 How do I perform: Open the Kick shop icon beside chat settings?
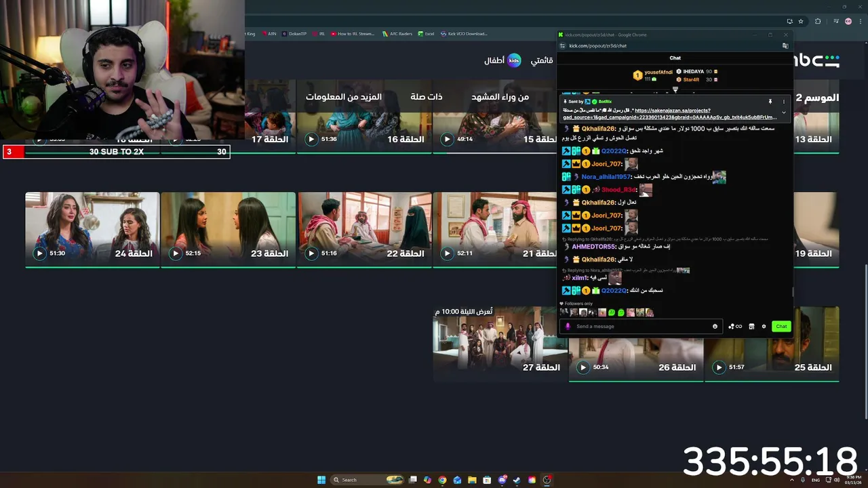coord(751,327)
